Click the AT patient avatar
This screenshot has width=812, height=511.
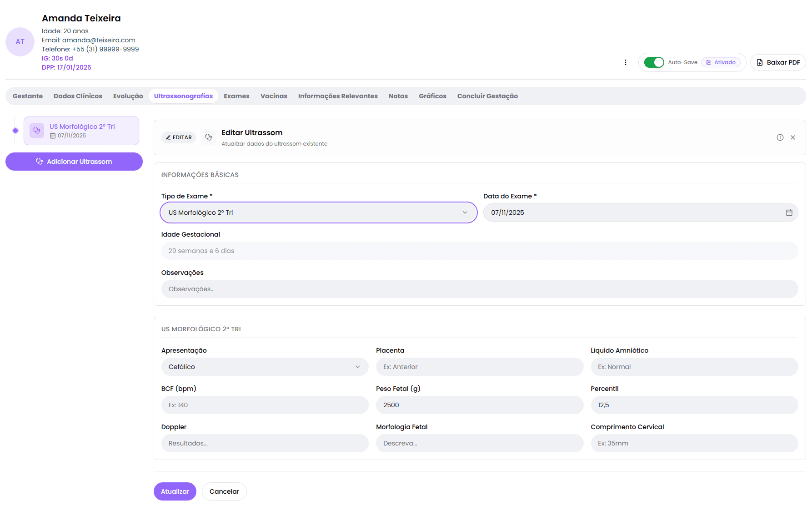pos(20,42)
